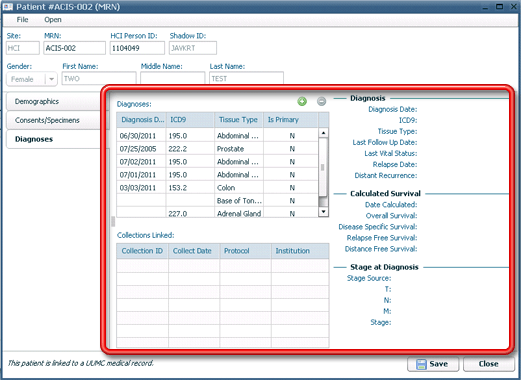Click the First Name field
This screenshot has height=380, width=521.
coord(99,78)
